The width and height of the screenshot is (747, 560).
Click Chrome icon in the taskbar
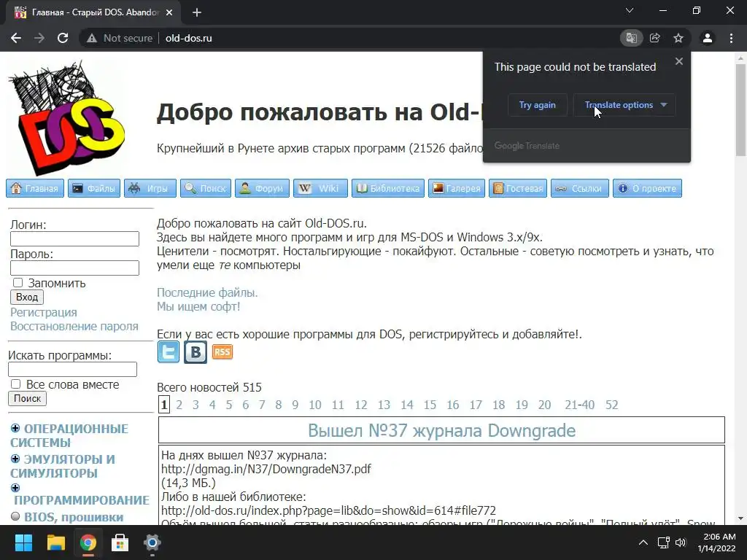pos(88,542)
